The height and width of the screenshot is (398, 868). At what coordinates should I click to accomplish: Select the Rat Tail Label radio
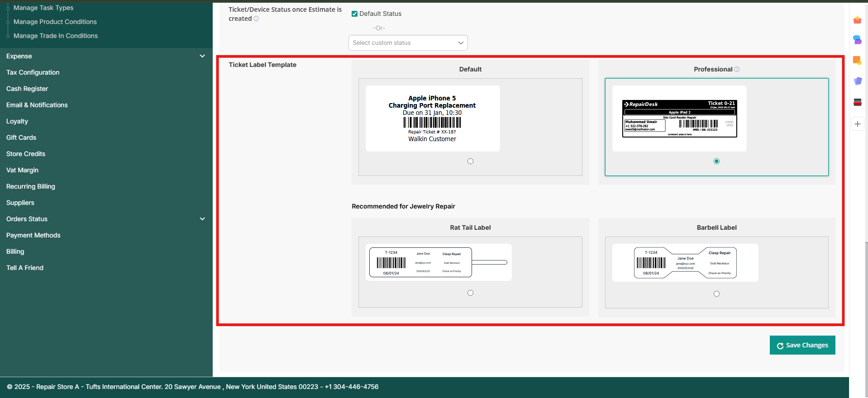pos(470,293)
